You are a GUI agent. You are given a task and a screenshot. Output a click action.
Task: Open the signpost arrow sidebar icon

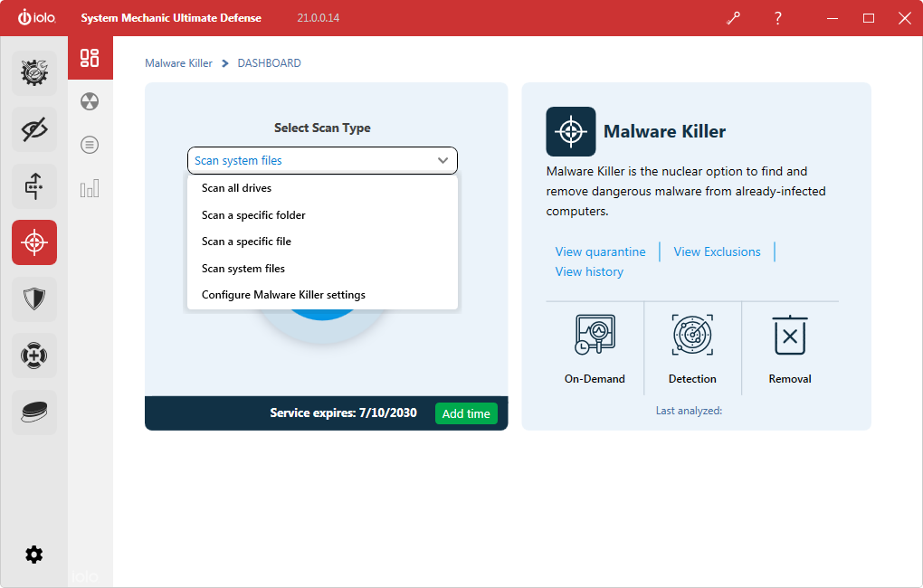[x=34, y=186]
